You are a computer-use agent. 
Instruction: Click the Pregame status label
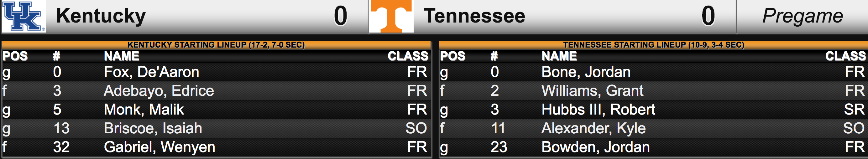[802, 16]
